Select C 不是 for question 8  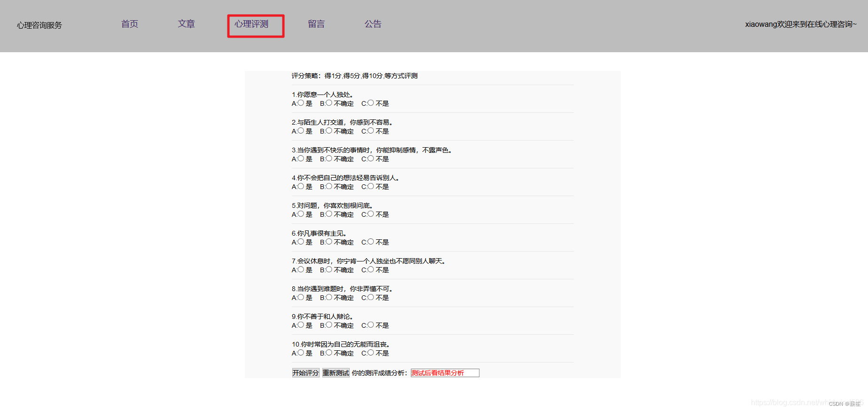371,297
